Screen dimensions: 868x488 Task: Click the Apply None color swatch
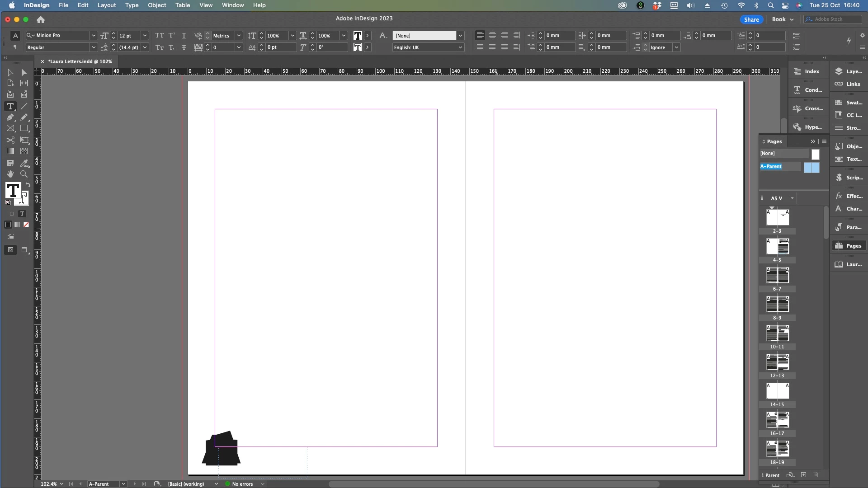click(26, 225)
